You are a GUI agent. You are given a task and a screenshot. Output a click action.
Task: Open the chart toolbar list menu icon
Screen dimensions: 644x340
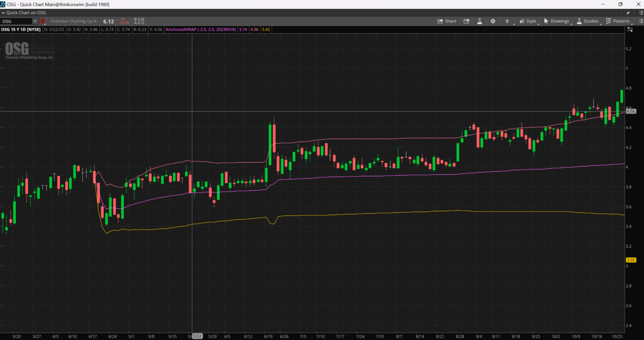coord(641,21)
